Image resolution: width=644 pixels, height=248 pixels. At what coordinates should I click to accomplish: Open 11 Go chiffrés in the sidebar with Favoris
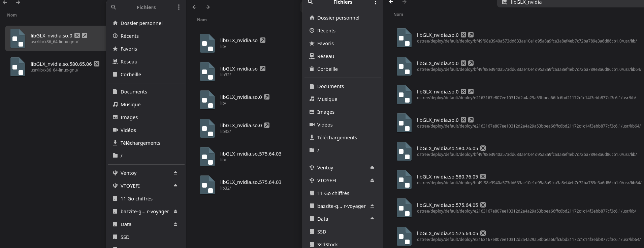click(136, 199)
